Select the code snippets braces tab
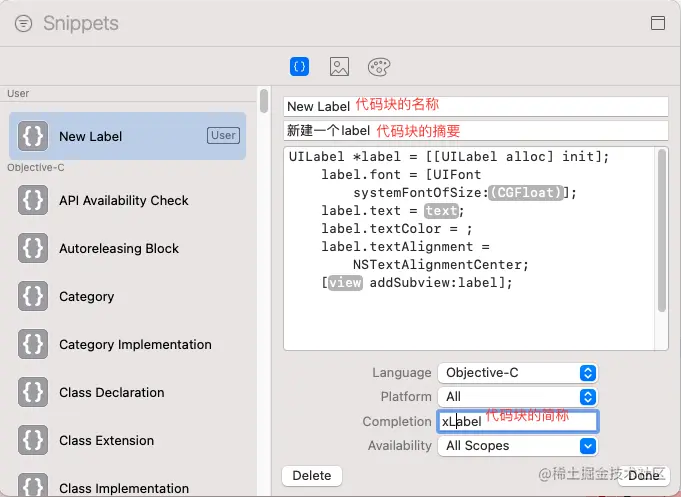Screen dimensions: 681x497 (299, 67)
